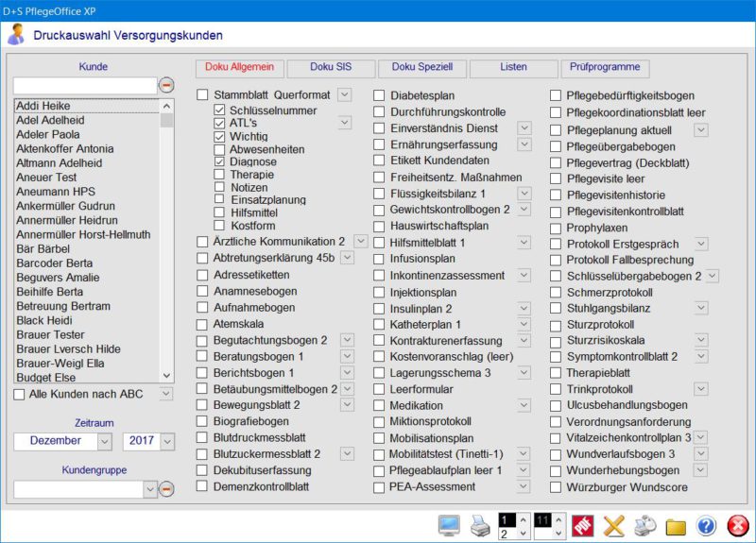Clear the Kundengruppe with the minus icon

point(166,489)
